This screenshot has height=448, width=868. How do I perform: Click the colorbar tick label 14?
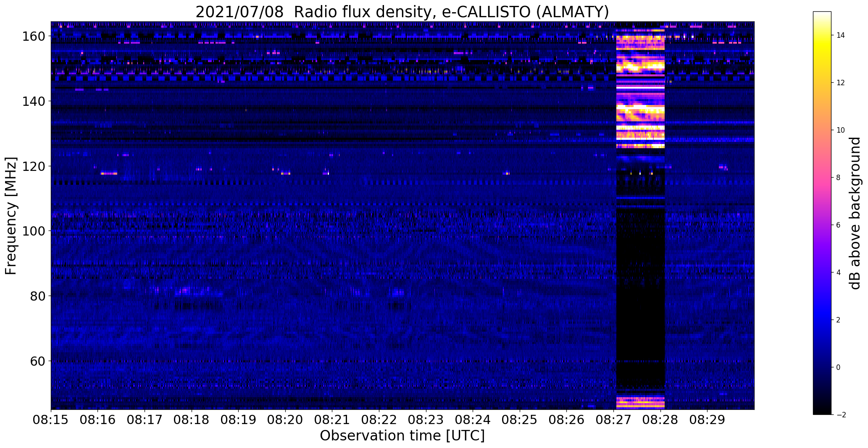841,35
